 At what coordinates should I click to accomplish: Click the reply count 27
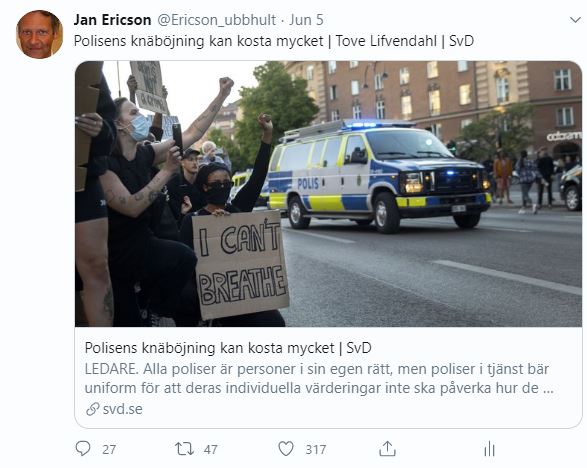point(109,449)
